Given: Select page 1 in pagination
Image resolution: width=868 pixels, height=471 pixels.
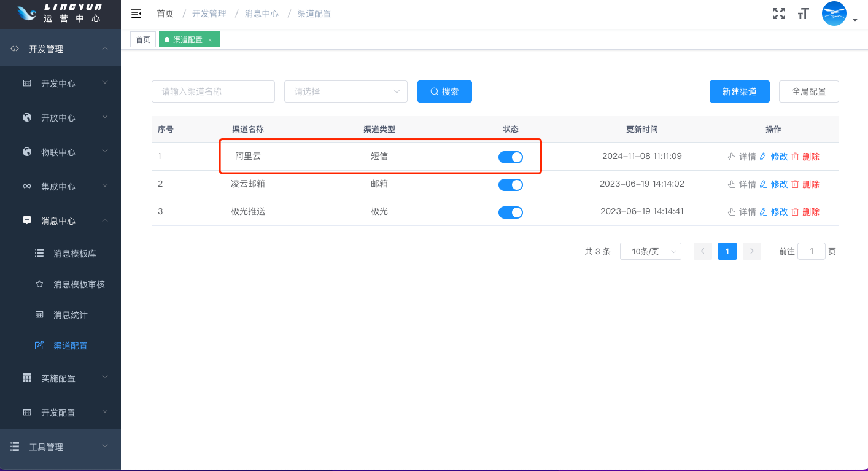Looking at the screenshot, I should [x=727, y=251].
